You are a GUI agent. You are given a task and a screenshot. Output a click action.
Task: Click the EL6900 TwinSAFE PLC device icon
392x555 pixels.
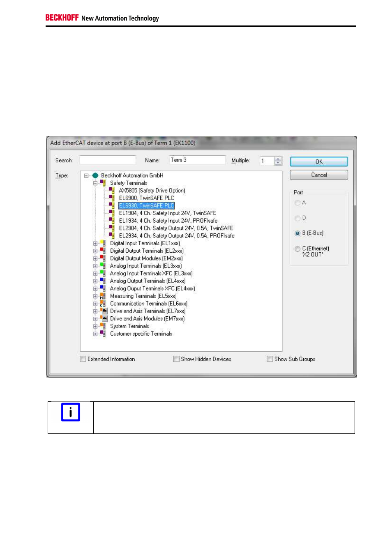click(x=112, y=198)
